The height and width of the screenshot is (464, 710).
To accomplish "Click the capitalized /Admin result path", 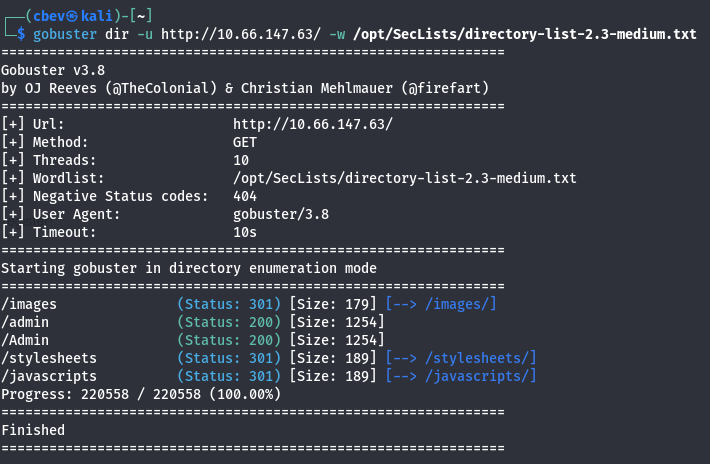I will [x=26, y=339].
